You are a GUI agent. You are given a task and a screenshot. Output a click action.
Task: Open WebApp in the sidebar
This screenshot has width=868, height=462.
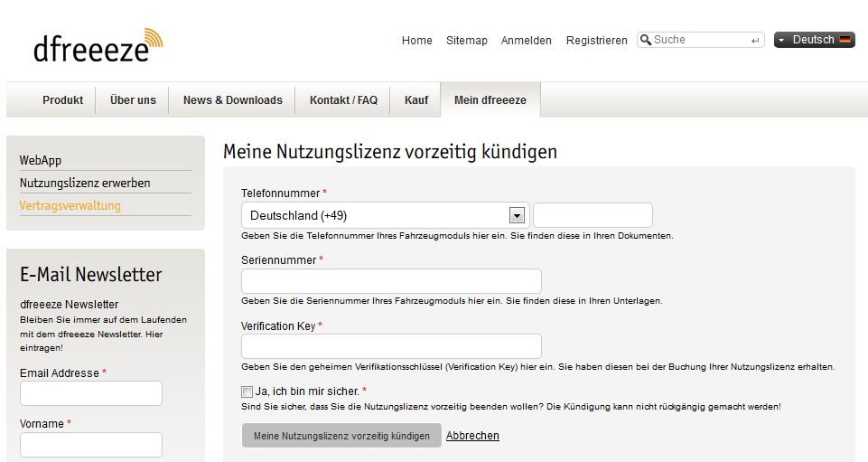(x=41, y=161)
